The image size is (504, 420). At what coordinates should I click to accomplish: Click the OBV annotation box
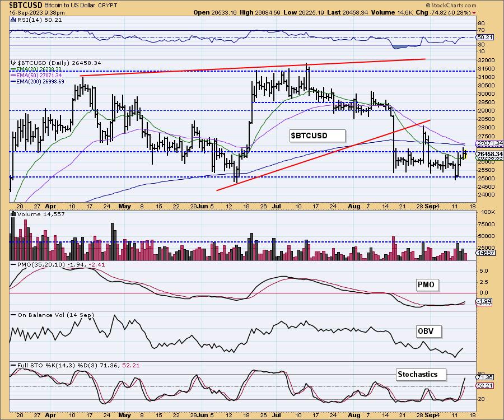(x=428, y=331)
